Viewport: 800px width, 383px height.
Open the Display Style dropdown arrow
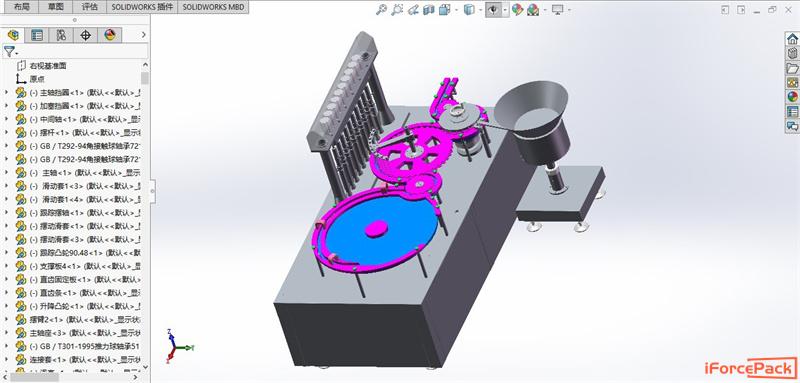pyautogui.click(x=481, y=10)
